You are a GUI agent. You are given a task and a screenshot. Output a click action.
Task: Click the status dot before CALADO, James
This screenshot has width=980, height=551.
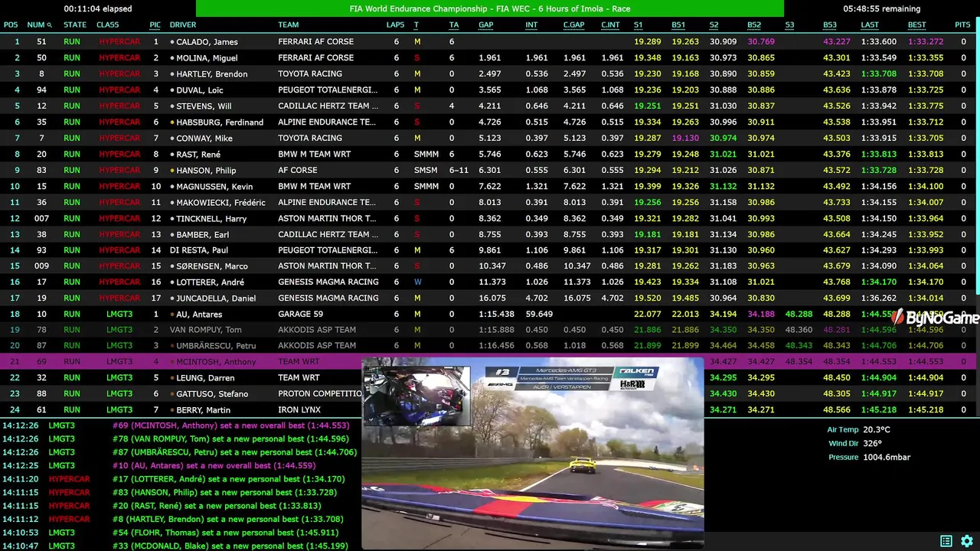(x=172, y=42)
